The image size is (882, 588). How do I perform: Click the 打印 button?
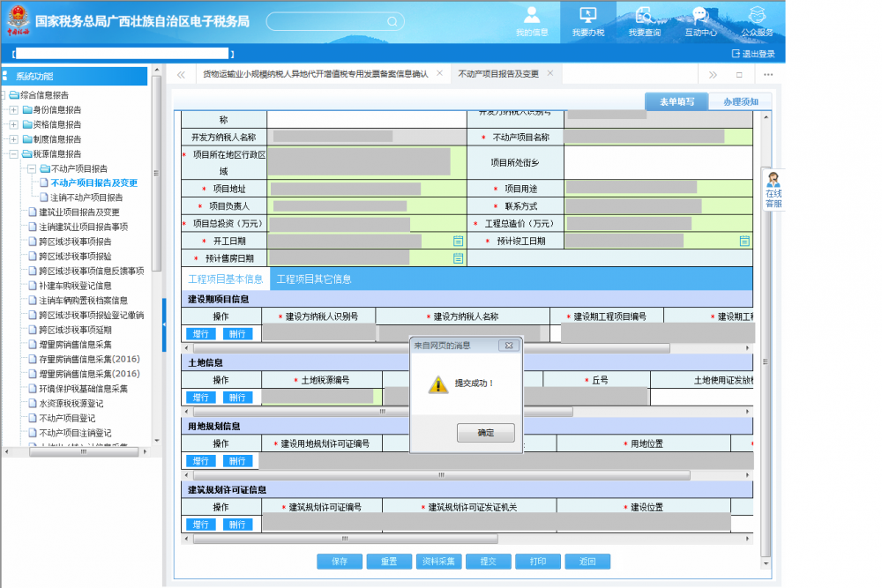coord(537,562)
